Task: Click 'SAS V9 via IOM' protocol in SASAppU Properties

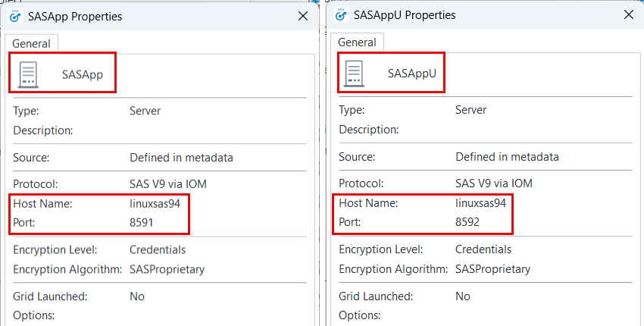Action: [x=494, y=183]
